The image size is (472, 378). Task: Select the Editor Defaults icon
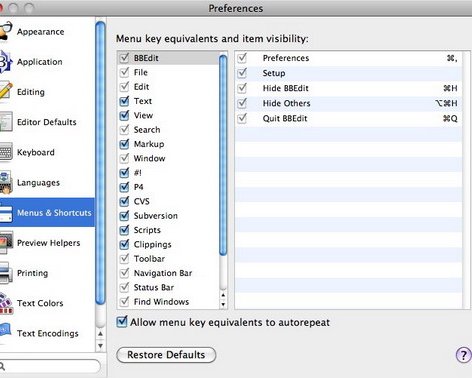click(x=6, y=122)
